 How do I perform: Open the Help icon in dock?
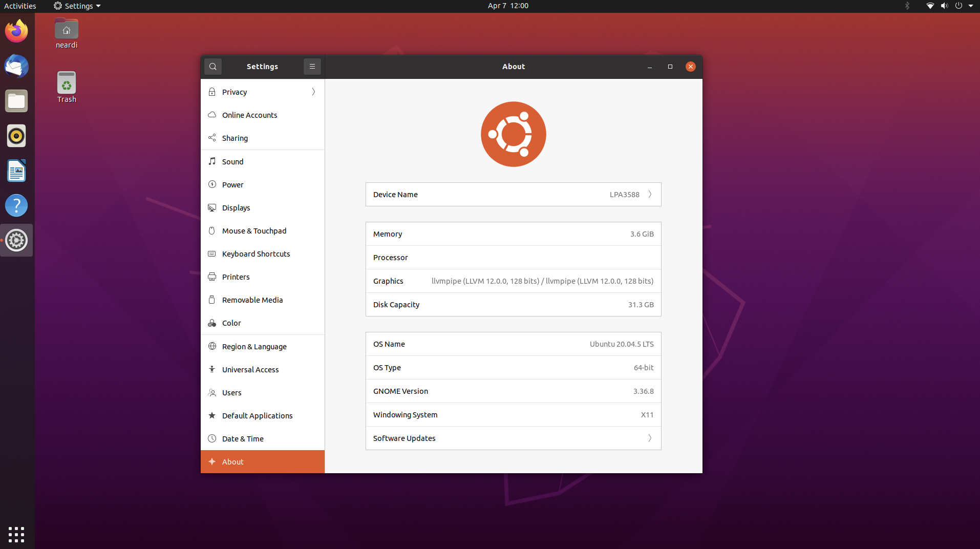[x=16, y=205]
